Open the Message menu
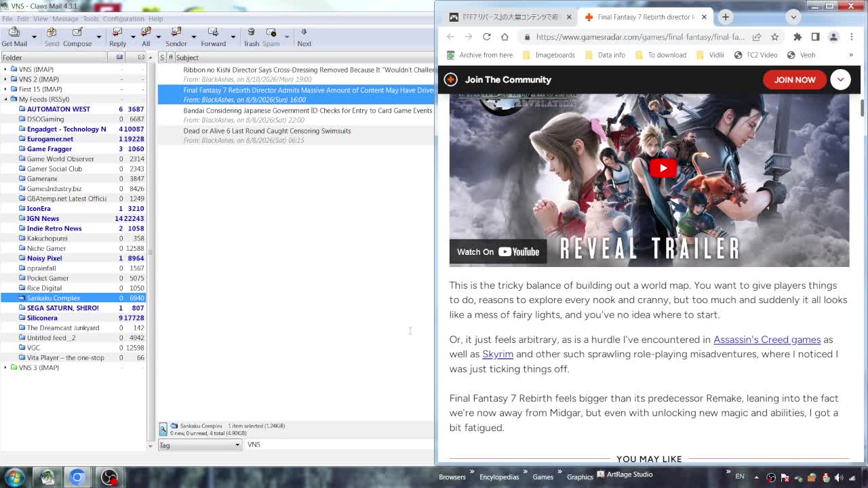The image size is (868, 488). [x=65, y=18]
